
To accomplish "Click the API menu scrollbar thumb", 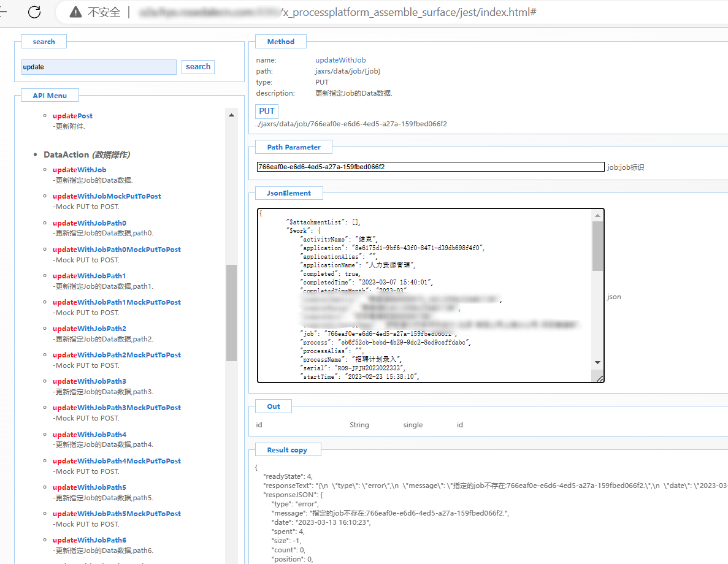I will tap(231, 313).
